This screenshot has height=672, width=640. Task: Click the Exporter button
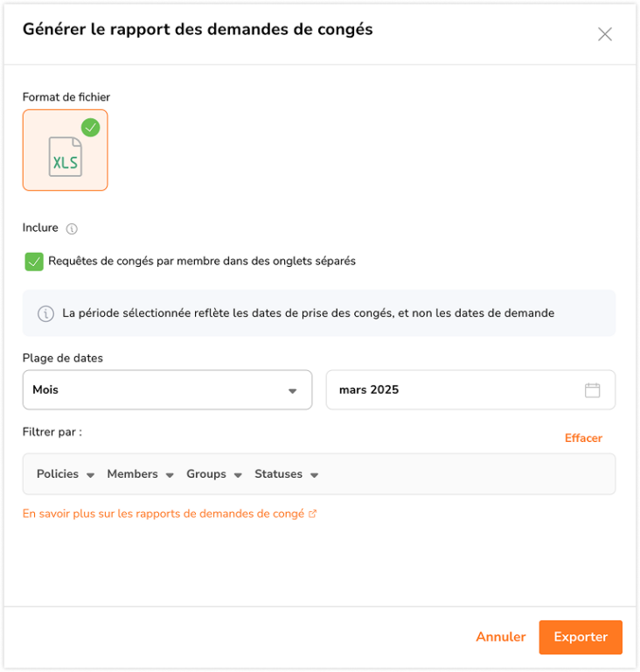pyautogui.click(x=581, y=637)
